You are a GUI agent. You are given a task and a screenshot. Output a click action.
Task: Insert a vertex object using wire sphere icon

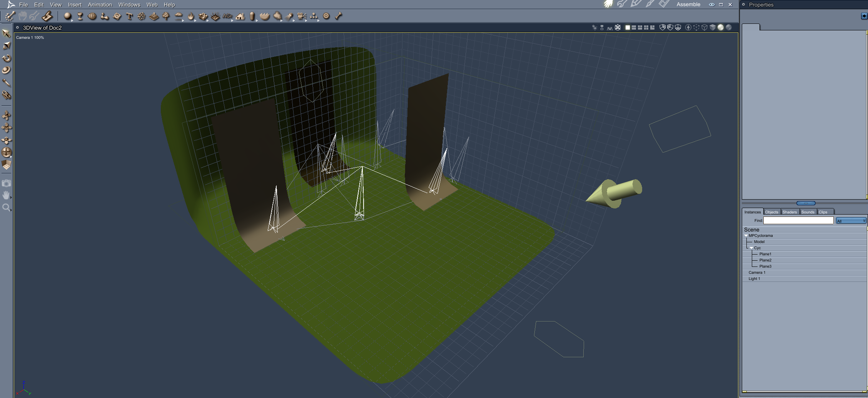click(x=92, y=16)
